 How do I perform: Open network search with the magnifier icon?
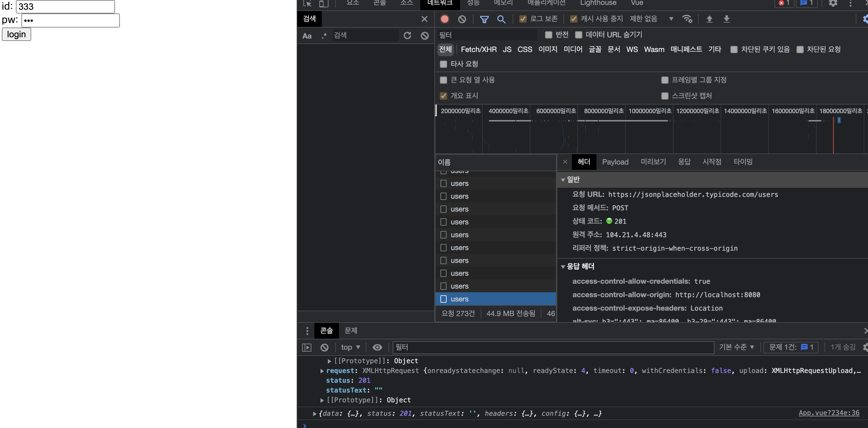point(501,19)
